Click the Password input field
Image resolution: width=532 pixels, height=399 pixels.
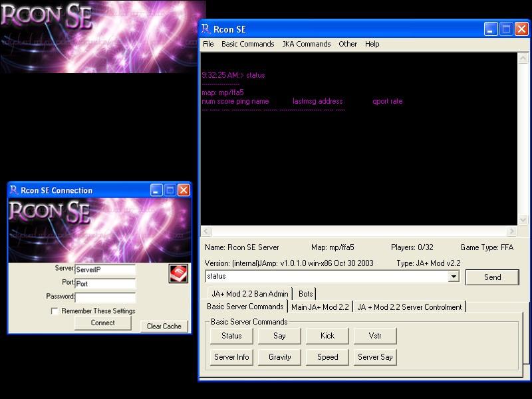(x=105, y=297)
